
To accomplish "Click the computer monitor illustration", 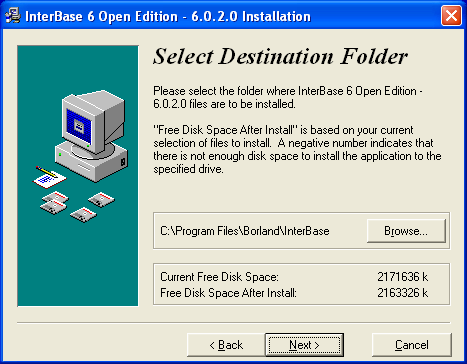I will [x=93, y=122].
